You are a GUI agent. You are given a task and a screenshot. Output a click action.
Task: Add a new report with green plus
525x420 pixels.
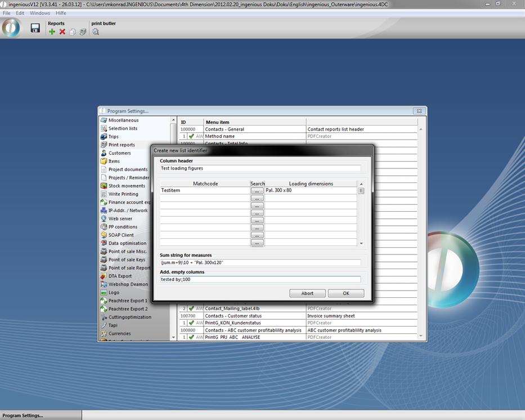coord(52,32)
